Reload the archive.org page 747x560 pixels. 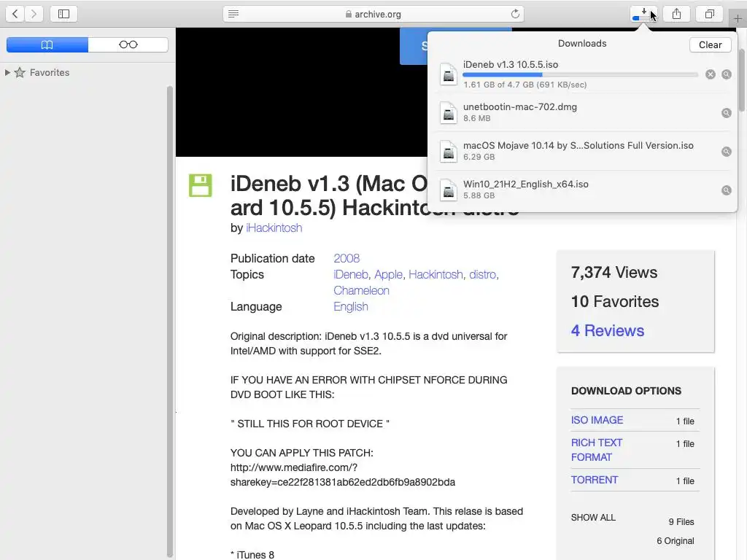[x=515, y=14]
